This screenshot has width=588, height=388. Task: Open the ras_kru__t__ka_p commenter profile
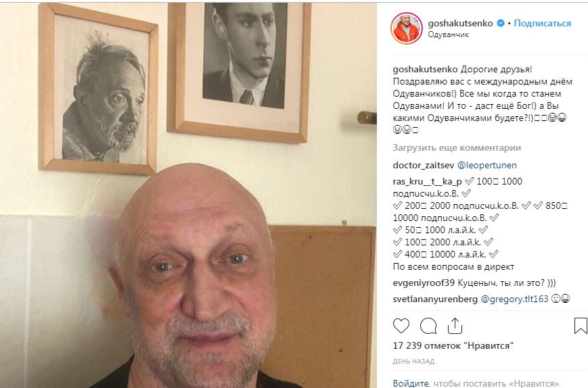coord(427,182)
